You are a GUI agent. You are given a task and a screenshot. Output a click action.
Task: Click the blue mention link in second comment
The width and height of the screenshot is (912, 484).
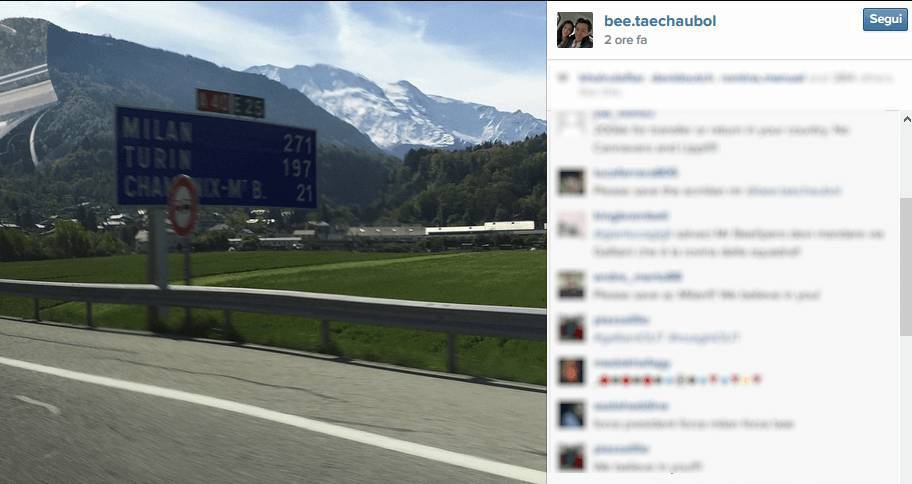pyautogui.click(x=793, y=191)
